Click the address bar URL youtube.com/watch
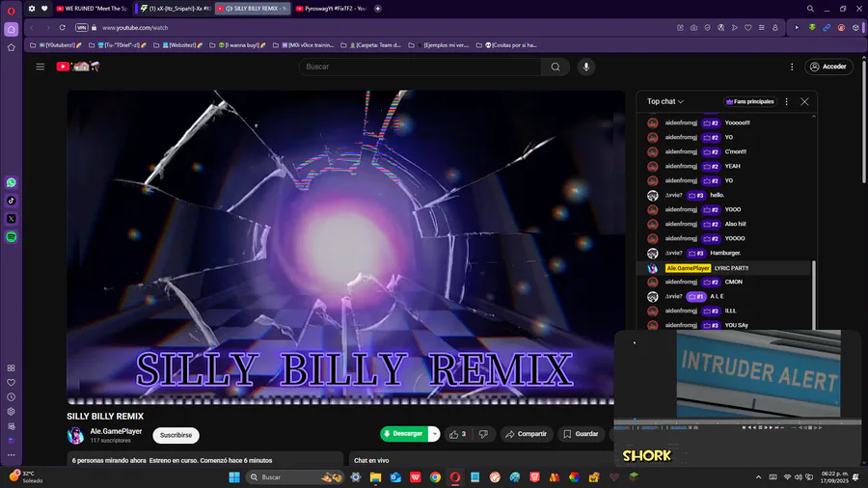 coord(135,28)
